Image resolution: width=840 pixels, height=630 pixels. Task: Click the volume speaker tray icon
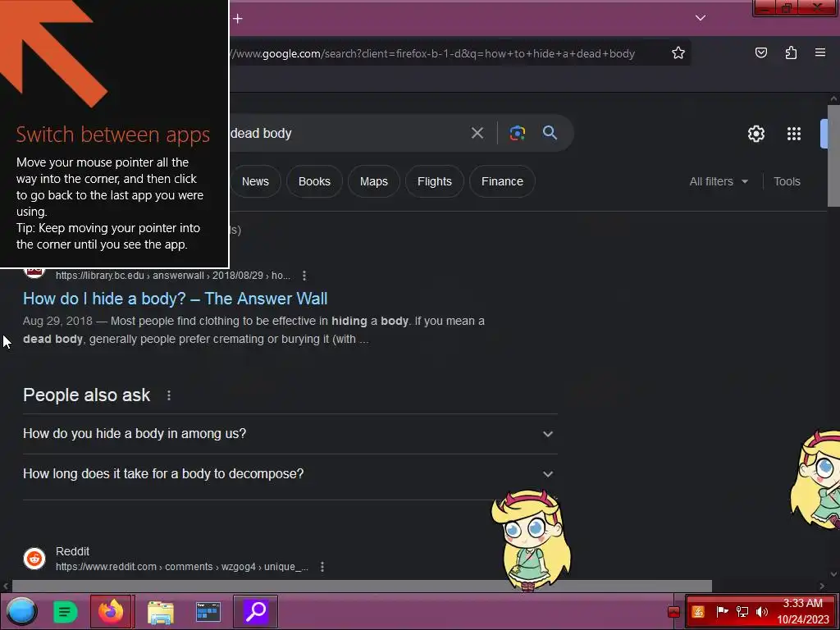click(x=762, y=611)
